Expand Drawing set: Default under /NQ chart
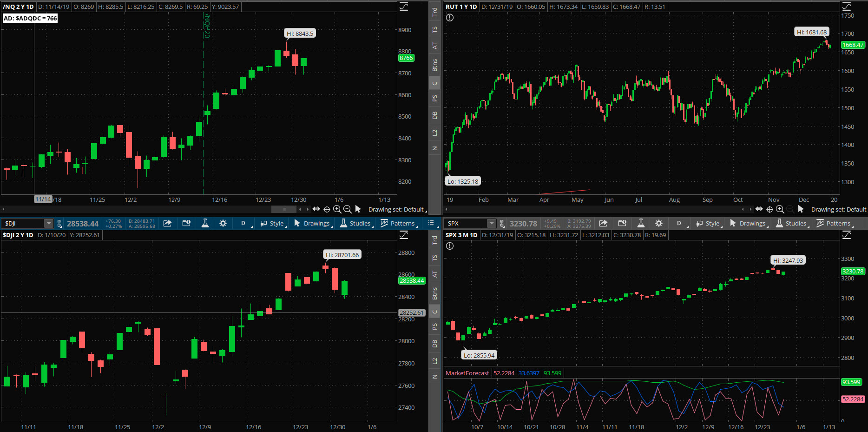This screenshot has height=432, width=868. (x=397, y=209)
